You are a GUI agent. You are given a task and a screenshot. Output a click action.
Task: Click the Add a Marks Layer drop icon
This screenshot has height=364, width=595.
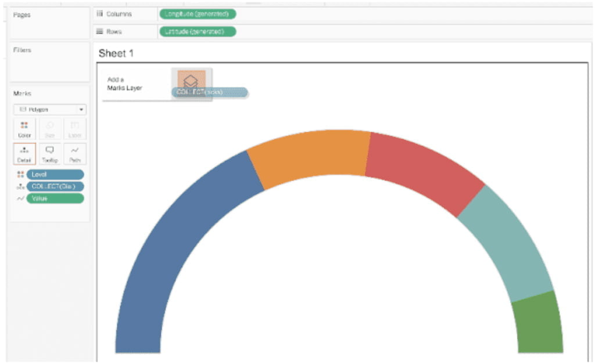(x=191, y=81)
